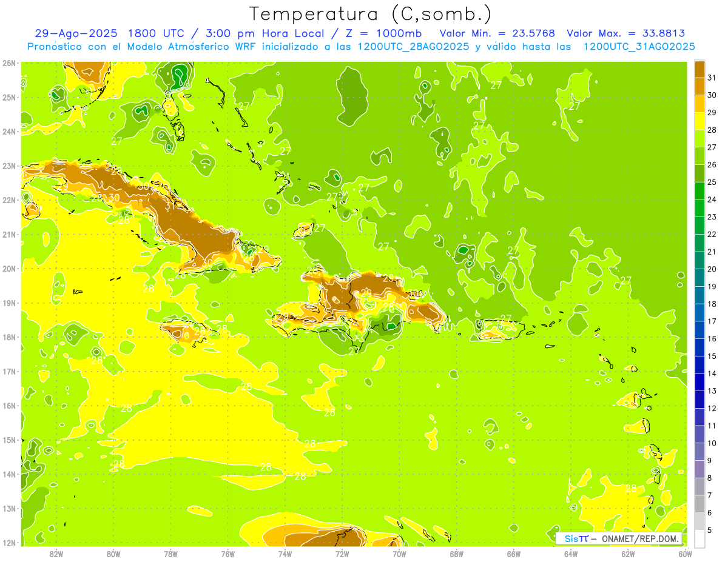Click colorbar label 19
The image size is (728, 562).
(x=712, y=286)
